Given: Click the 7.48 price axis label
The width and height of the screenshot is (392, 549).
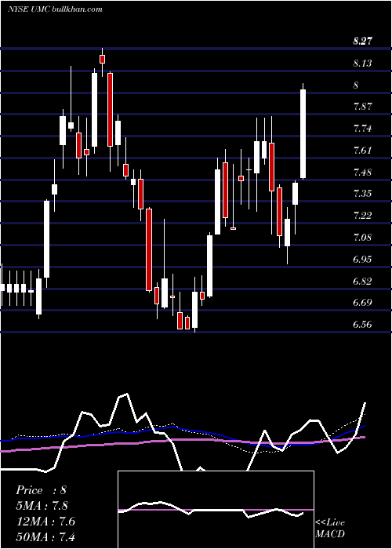Looking at the screenshot, I should click(x=362, y=173).
